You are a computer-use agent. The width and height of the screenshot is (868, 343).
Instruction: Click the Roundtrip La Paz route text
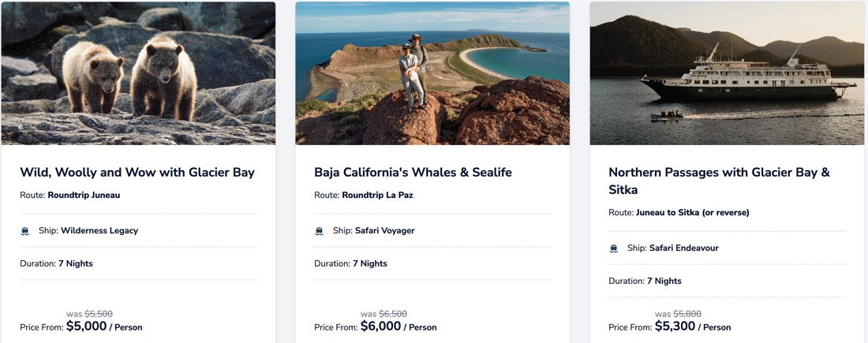(x=377, y=195)
